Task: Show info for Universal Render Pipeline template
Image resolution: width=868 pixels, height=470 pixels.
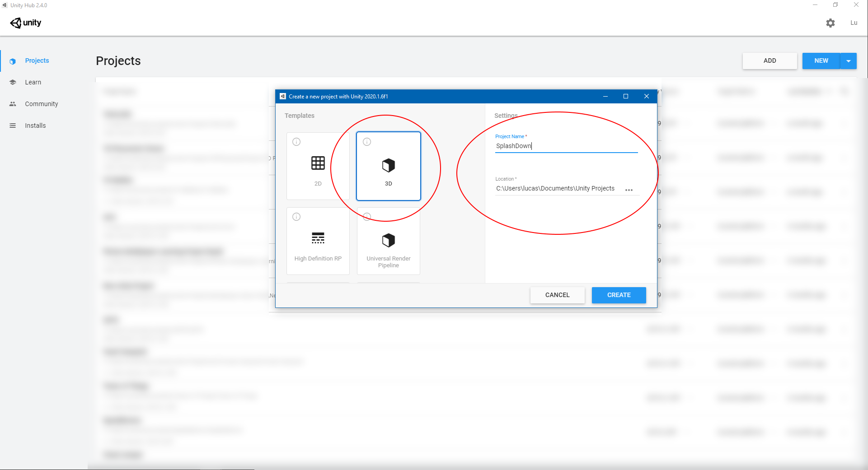Action: pos(367,217)
